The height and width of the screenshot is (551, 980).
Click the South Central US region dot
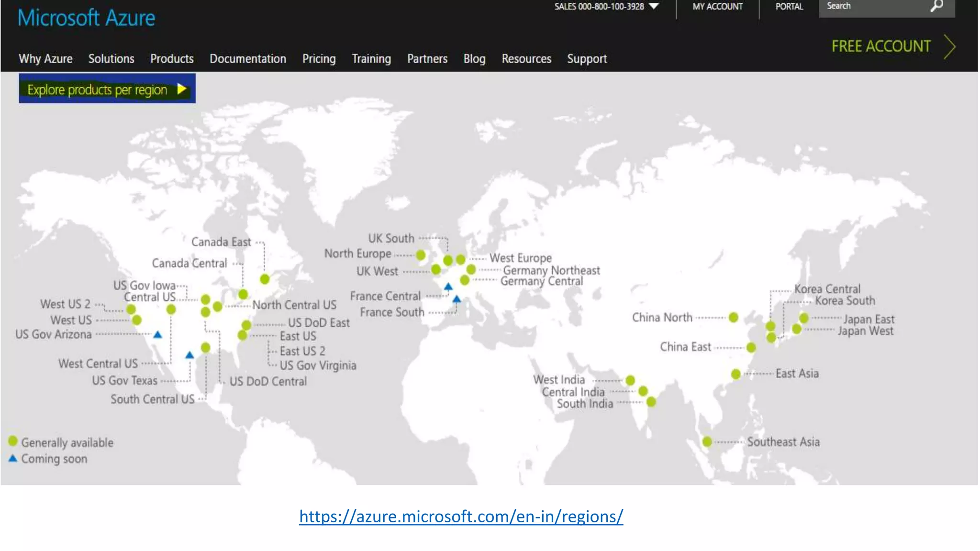[x=205, y=348]
